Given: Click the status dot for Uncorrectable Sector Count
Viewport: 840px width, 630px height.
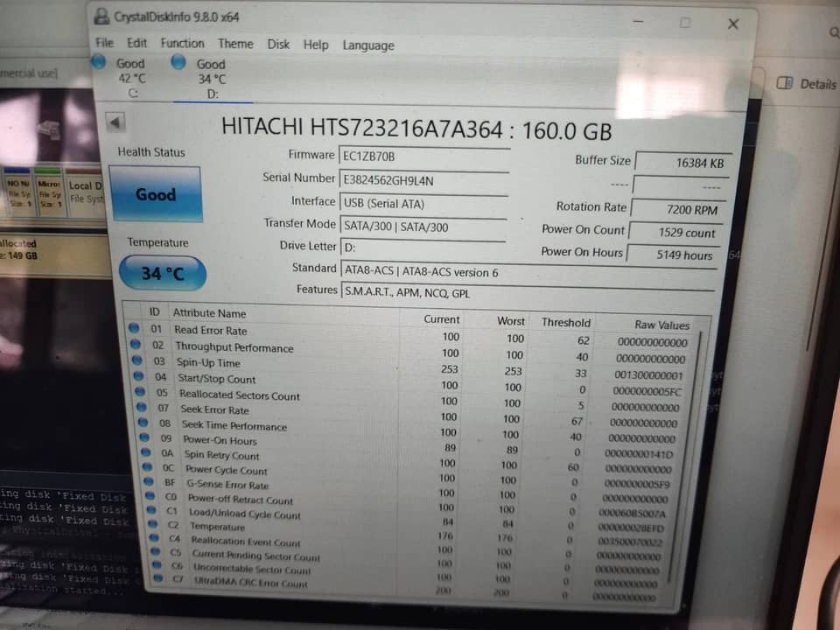Looking at the screenshot, I should 157,564.
